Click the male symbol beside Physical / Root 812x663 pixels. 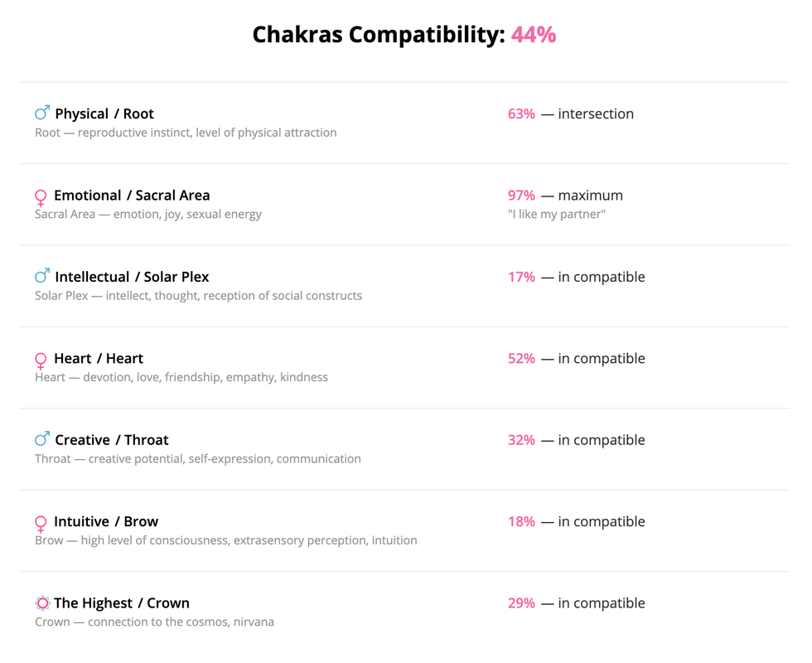[x=42, y=113]
